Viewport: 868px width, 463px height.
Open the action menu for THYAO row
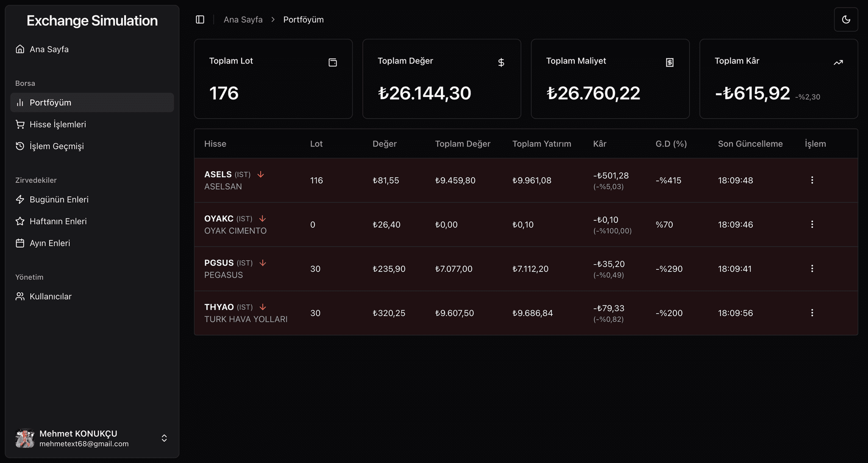(812, 313)
